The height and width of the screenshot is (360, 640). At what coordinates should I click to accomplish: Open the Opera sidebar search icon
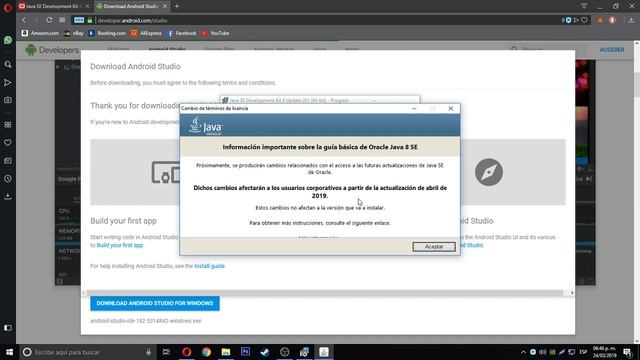click(x=8, y=64)
